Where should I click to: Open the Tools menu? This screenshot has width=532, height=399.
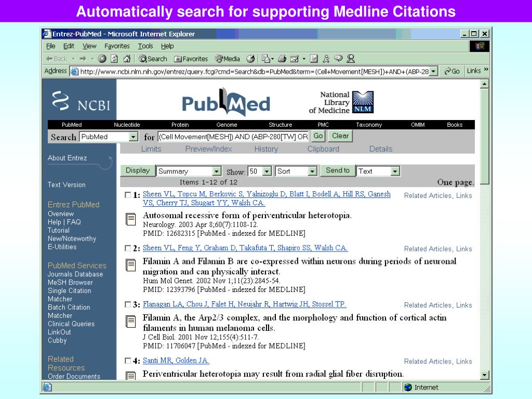pos(145,46)
